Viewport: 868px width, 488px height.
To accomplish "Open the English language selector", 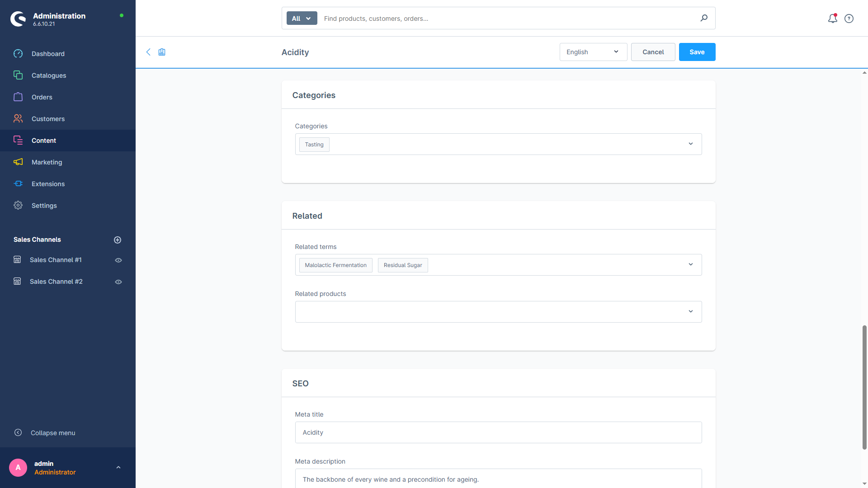I will pos(593,52).
